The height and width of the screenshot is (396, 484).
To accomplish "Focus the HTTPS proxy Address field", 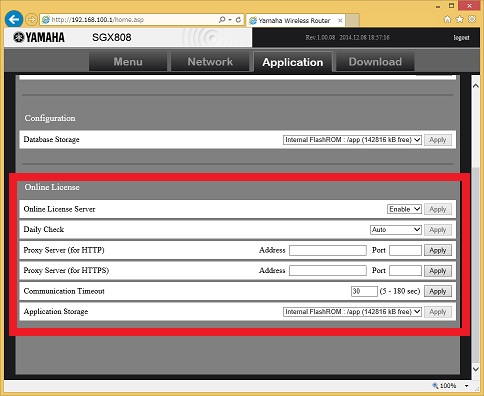I will pos(328,271).
